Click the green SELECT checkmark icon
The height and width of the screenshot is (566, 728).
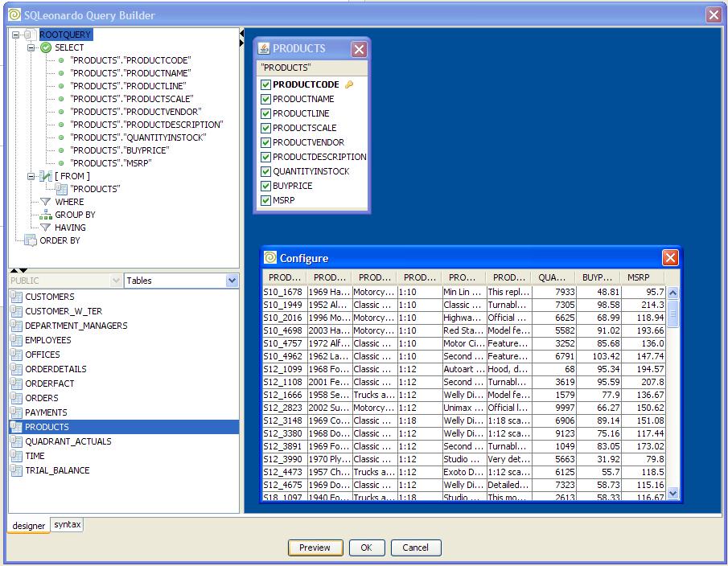click(x=46, y=47)
